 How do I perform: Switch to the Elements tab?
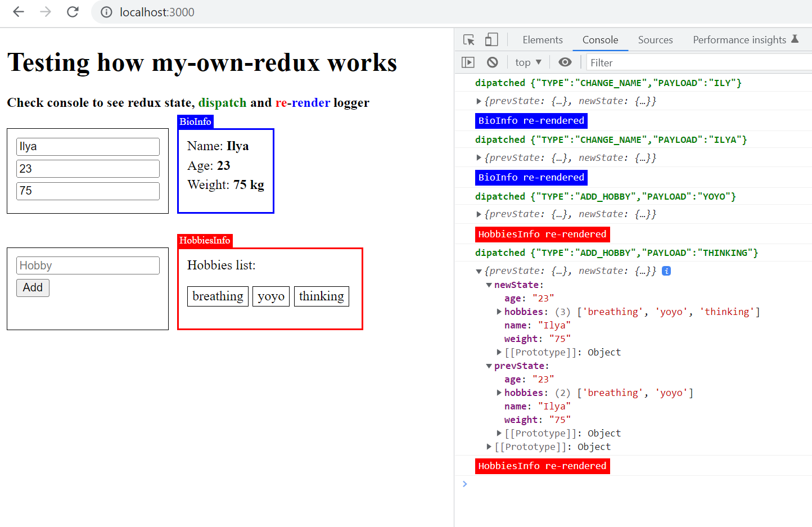click(x=542, y=40)
